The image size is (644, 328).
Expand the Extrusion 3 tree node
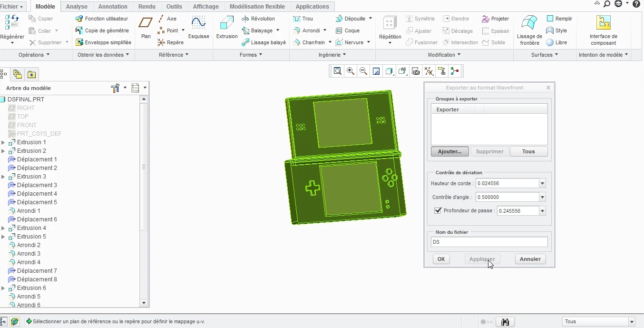pos(3,177)
